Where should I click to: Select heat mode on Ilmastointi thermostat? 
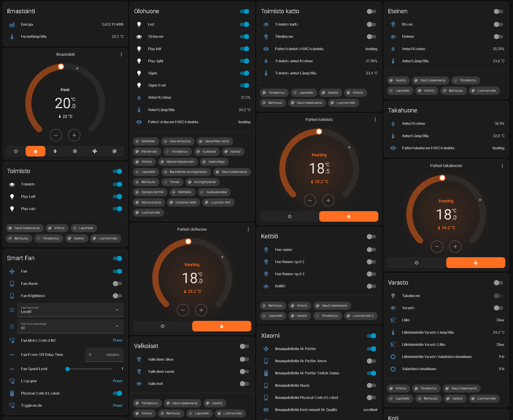coord(35,151)
